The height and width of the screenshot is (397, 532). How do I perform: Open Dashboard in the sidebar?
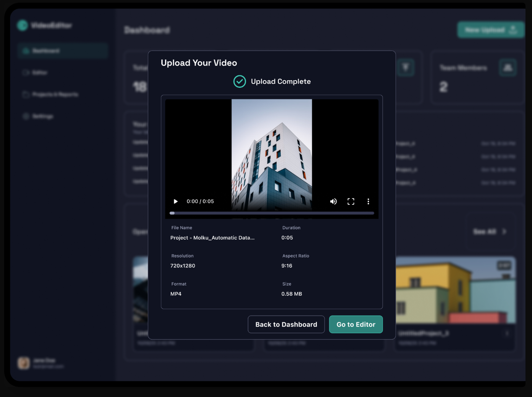62,51
